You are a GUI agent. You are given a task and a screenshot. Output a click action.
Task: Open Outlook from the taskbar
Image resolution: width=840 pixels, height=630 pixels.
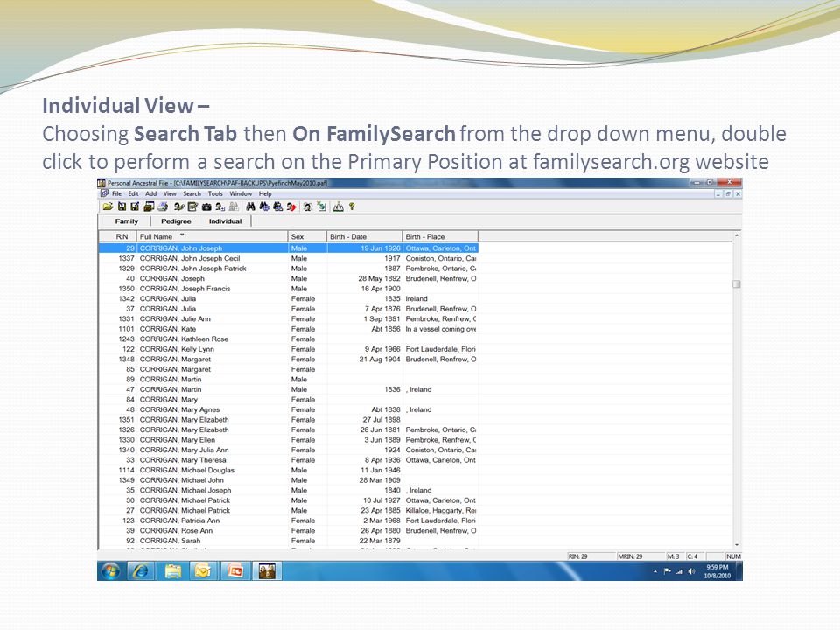[x=204, y=571]
